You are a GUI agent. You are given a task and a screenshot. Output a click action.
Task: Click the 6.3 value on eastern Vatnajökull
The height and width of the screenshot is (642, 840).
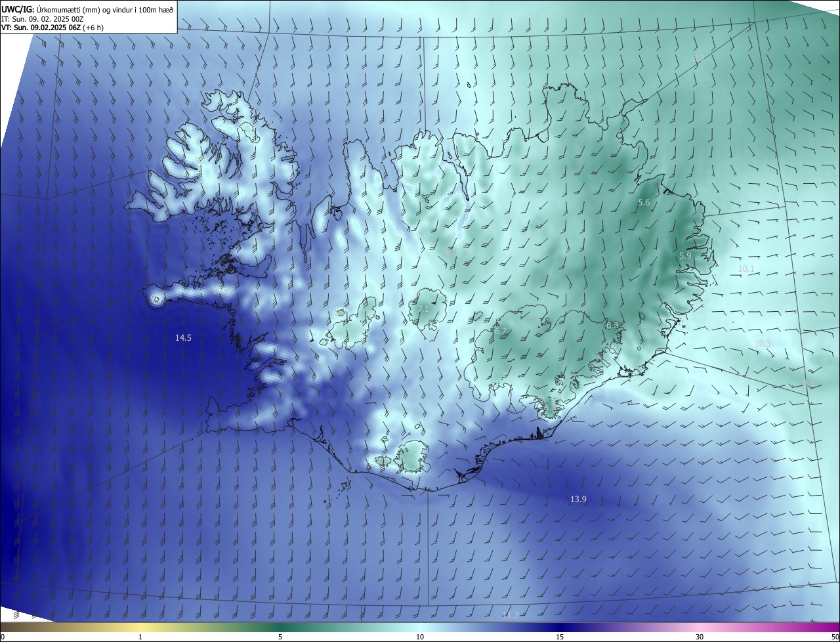click(612, 326)
